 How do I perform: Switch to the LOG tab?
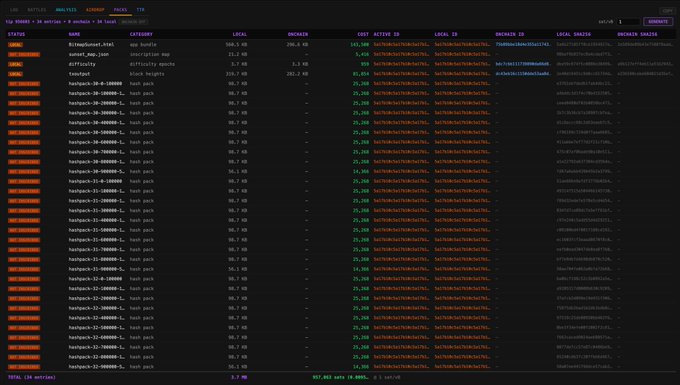pyautogui.click(x=14, y=10)
